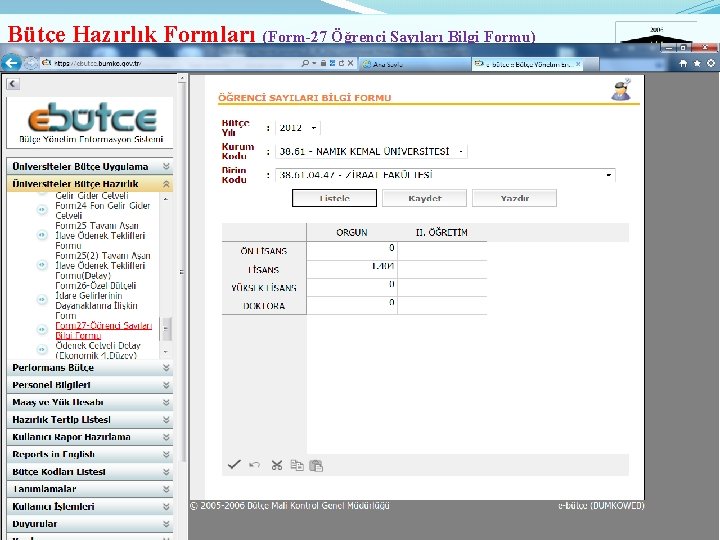
Task: Expand the Performans Bütçe section
Action: click(90, 368)
